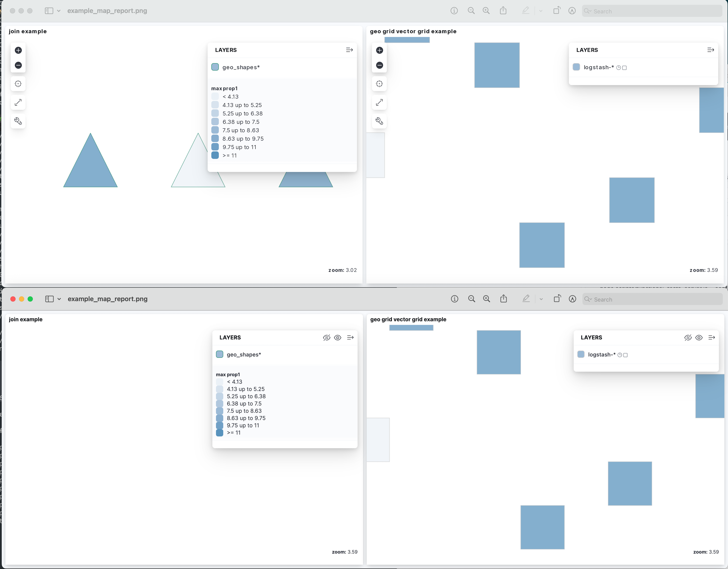Click the '>= 11' legend swatch in active window
728x569 pixels.
tap(219, 433)
